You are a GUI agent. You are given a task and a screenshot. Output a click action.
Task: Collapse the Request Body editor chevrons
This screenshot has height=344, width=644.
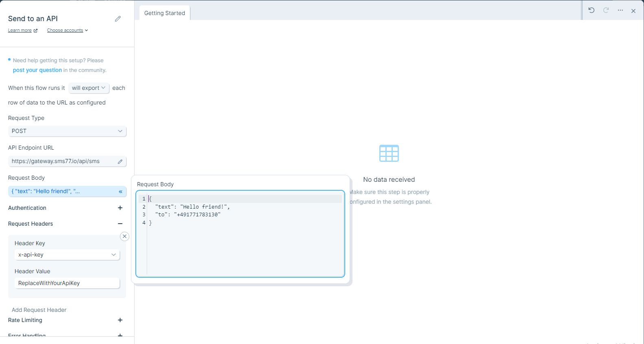pos(120,192)
